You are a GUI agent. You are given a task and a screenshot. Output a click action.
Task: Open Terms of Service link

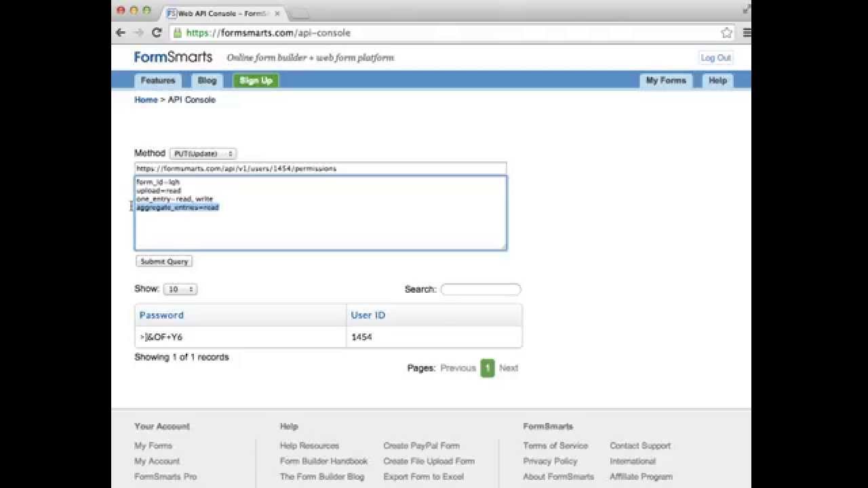pyautogui.click(x=555, y=445)
